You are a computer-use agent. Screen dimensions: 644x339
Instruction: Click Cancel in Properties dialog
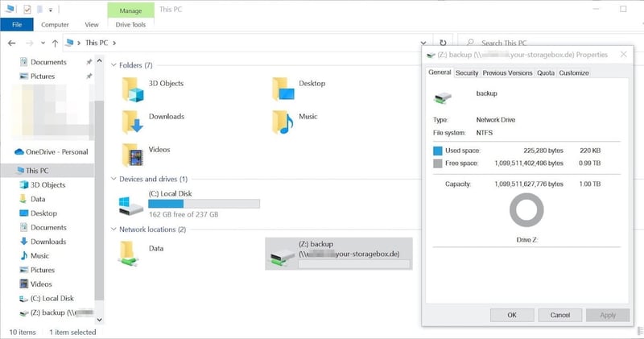(x=559, y=315)
